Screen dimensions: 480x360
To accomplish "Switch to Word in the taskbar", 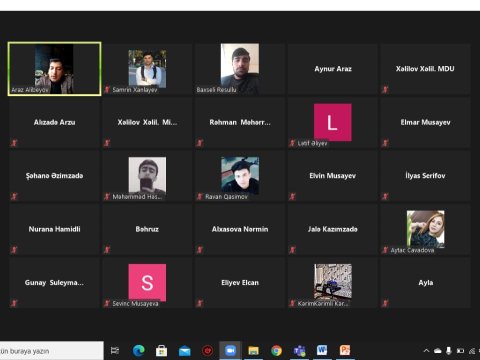I will [322, 350].
